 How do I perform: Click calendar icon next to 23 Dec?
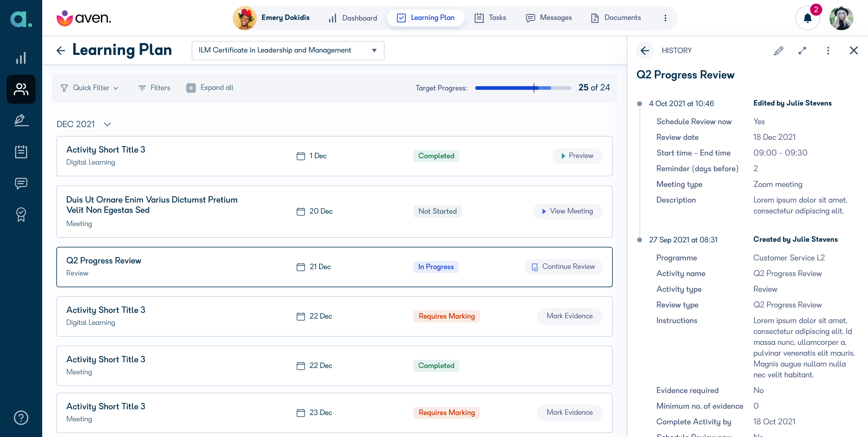(x=300, y=413)
